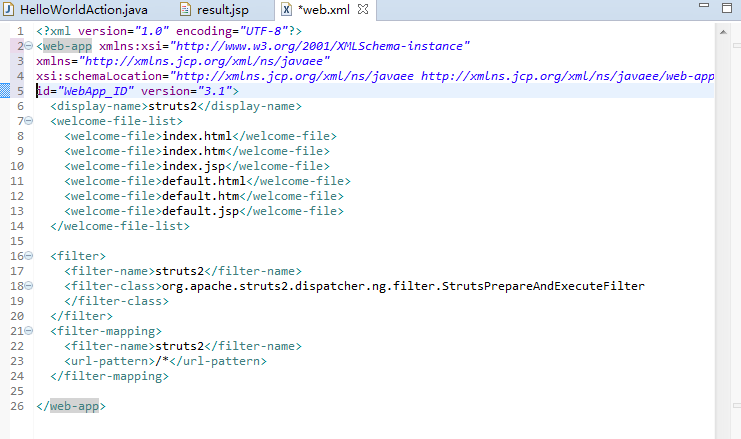Click JSP file icon on result.jsp tab
The image size is (741, 439).
click(x=186, y=9)
